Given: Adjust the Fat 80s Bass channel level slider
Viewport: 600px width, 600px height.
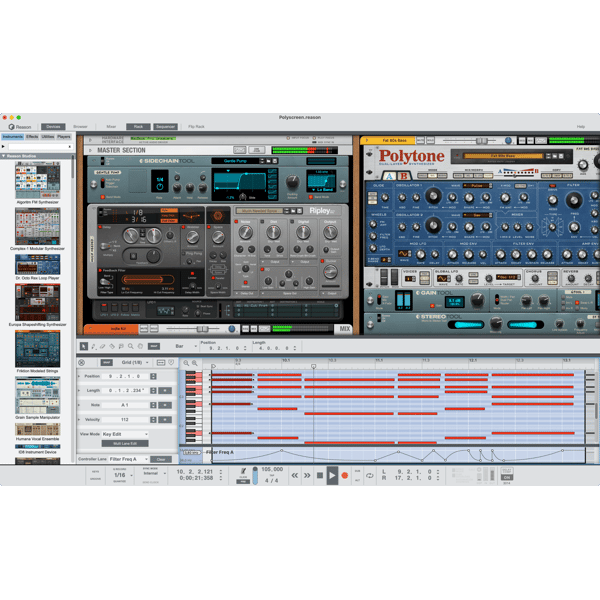Looking at the screenshot, I should [481, 141].
